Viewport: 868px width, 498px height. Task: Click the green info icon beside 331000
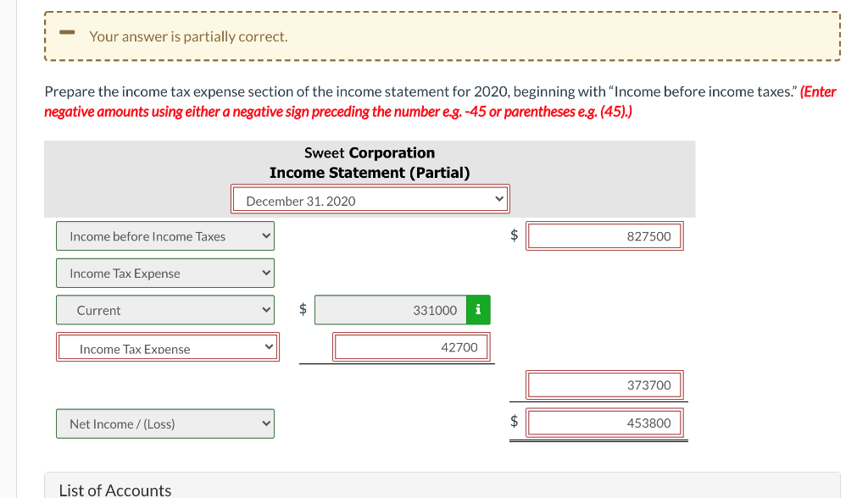(477, 309)
